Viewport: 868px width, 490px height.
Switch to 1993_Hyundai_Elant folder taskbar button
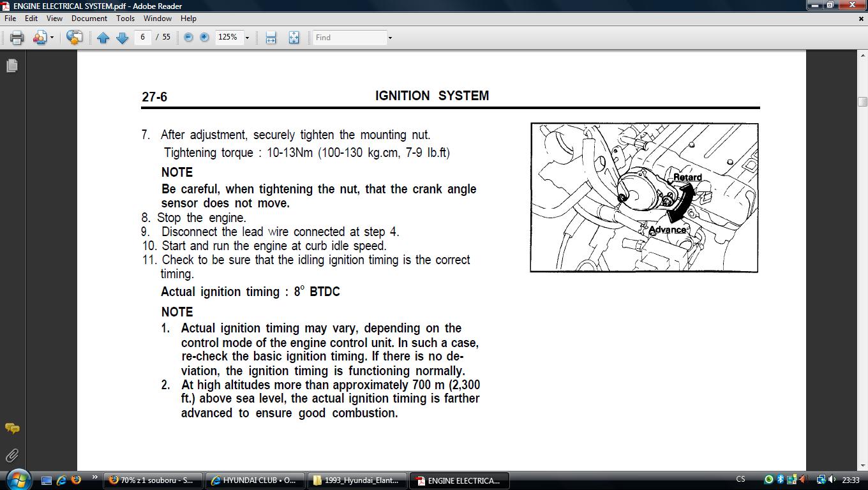358,480
